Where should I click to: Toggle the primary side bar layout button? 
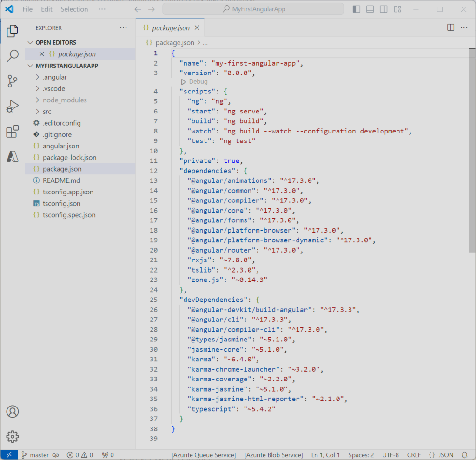click(357, 9)
